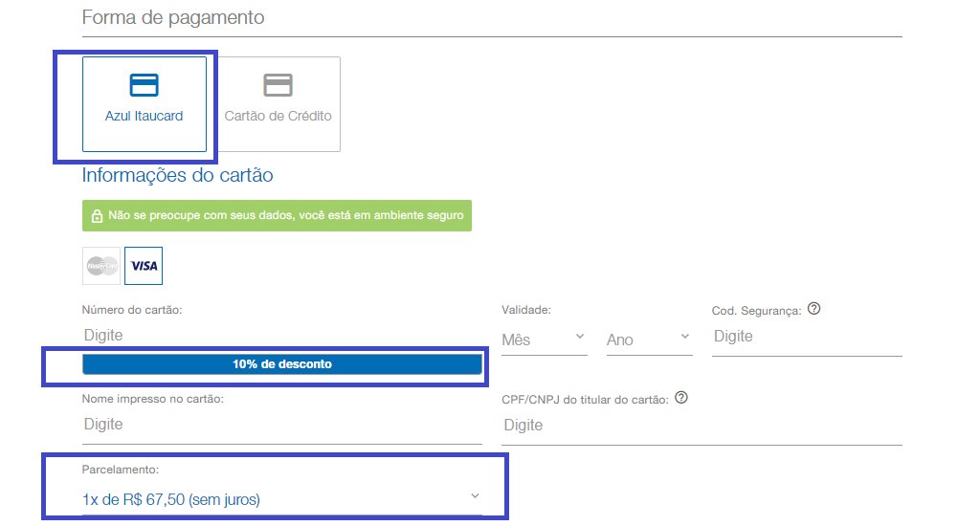
Task: Click the Validade: label
Action: click(x=526, y=310)
